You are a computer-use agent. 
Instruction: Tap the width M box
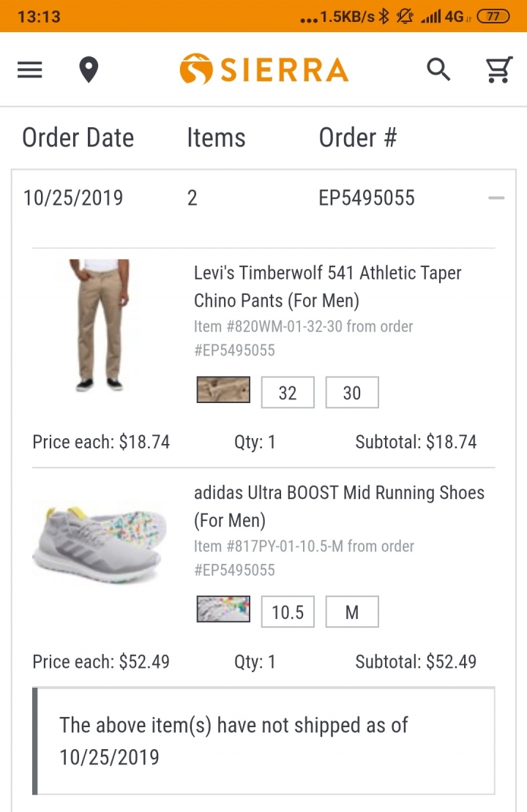352,612
